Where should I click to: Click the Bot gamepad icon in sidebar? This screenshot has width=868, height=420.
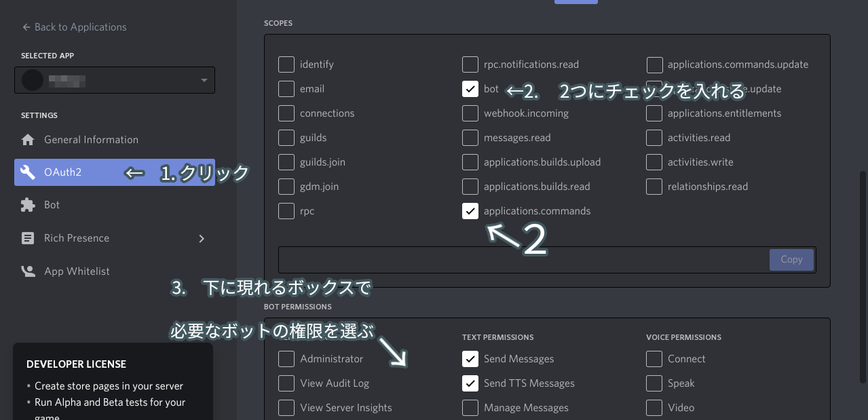point(27,204)
